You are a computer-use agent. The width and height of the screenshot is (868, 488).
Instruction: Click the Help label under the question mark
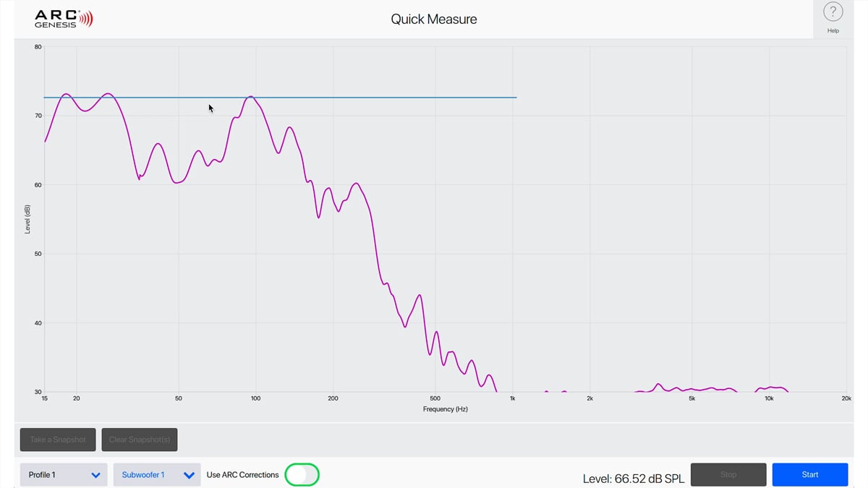pos(833,31)
